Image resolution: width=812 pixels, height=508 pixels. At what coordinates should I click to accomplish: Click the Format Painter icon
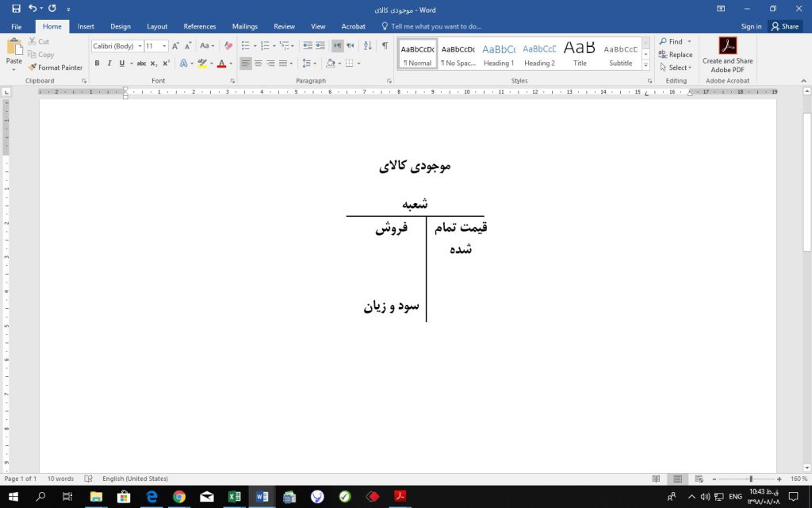(x=56, y=67)
